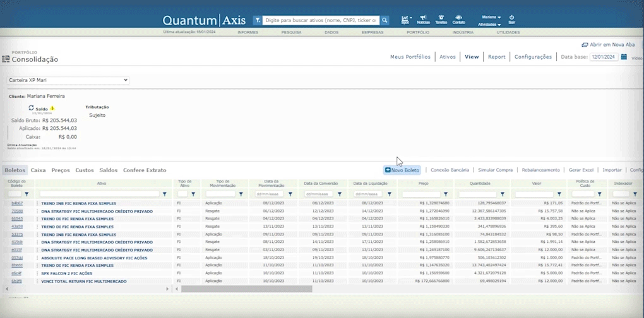Click the Saldo refresh icon

[32, 108]
